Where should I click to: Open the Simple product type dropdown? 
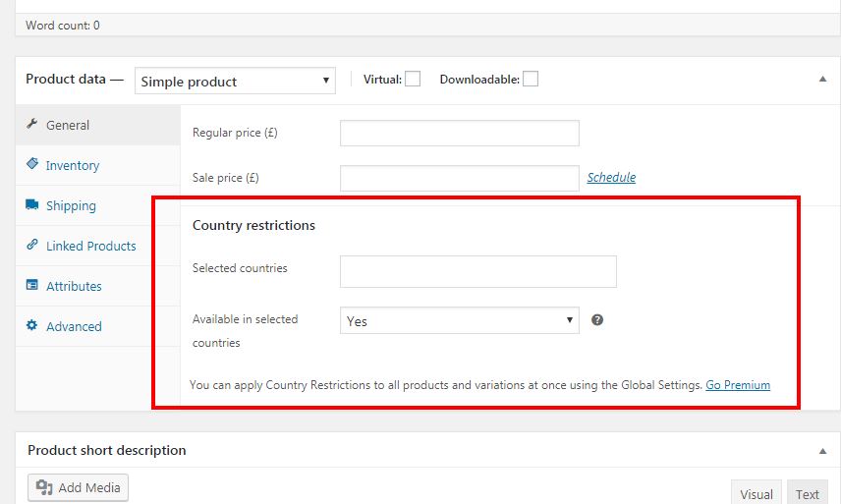pos(235,82)
